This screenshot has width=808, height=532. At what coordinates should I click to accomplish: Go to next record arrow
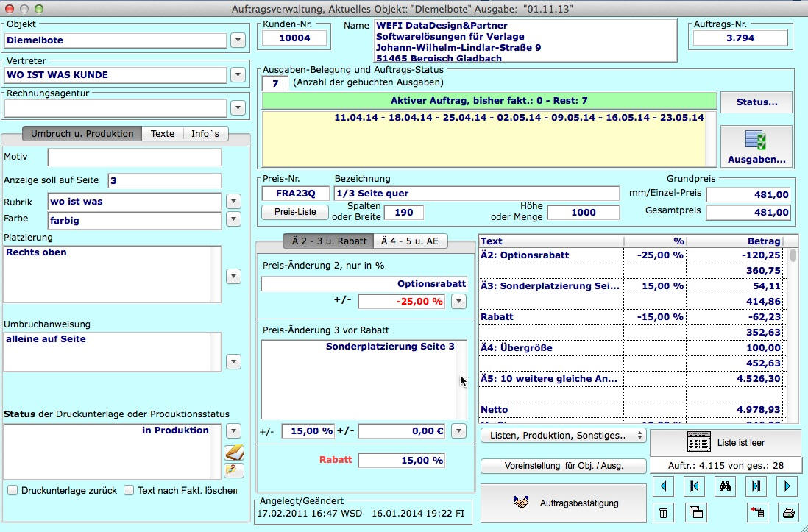click(x=787, y=486)
